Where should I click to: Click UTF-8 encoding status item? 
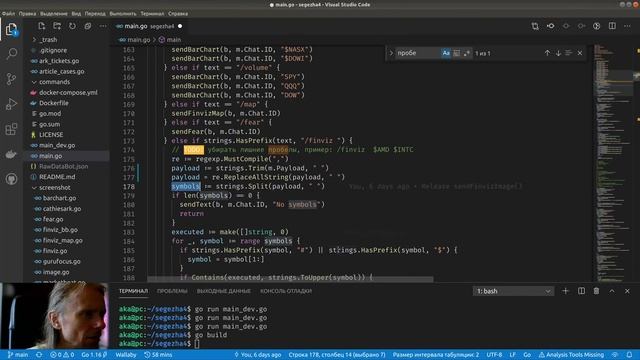494,355
